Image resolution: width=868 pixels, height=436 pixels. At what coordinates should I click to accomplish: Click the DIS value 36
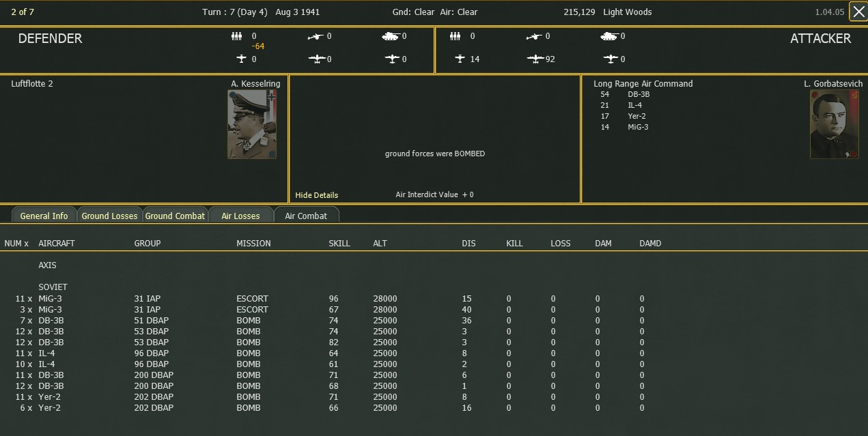(467, 321)
